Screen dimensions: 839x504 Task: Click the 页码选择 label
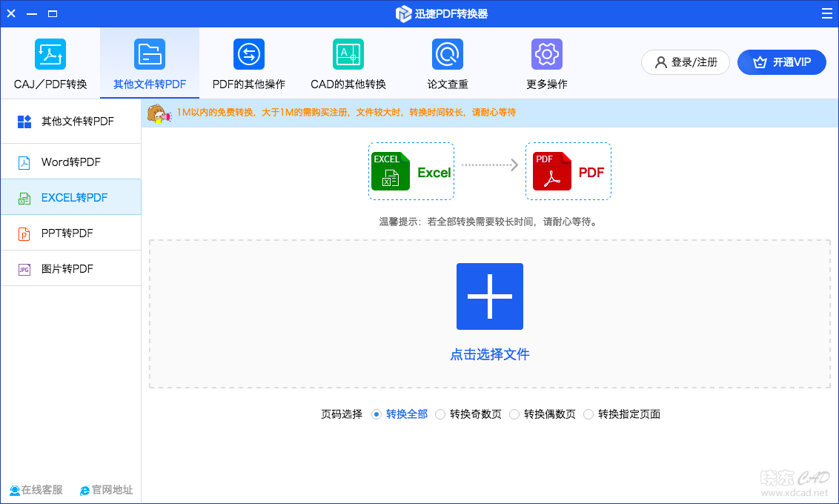coord(342,414)
